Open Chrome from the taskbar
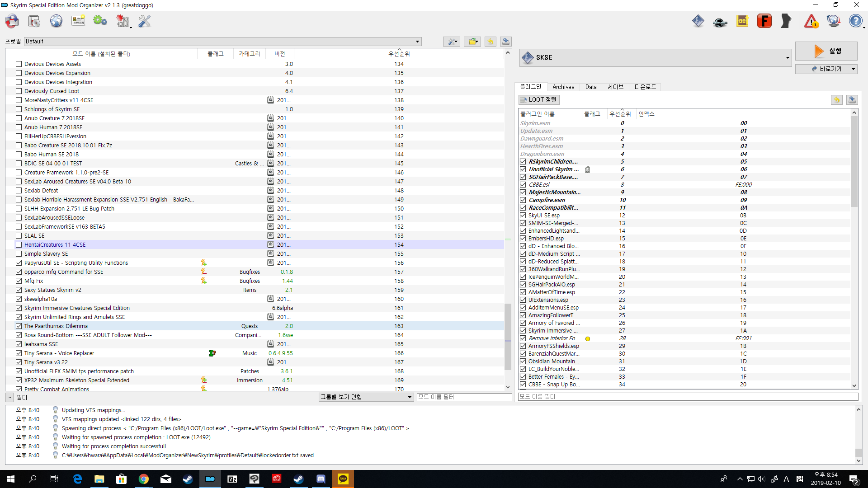This screenshot has width=868, height=488. (x=144, y=479)
